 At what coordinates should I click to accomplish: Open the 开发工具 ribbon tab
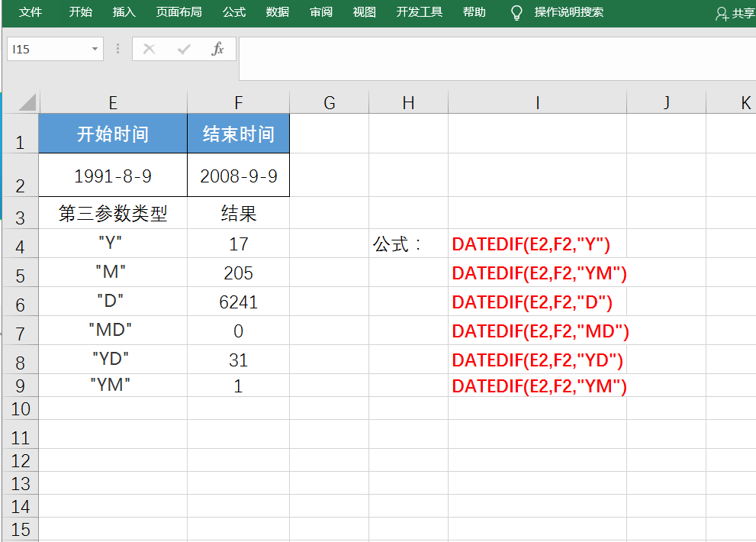click(420, 12)
